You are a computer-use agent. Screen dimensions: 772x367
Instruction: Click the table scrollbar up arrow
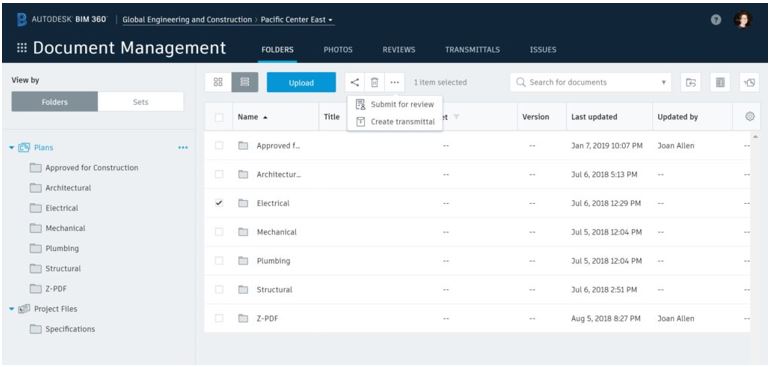tap(756, 136)
